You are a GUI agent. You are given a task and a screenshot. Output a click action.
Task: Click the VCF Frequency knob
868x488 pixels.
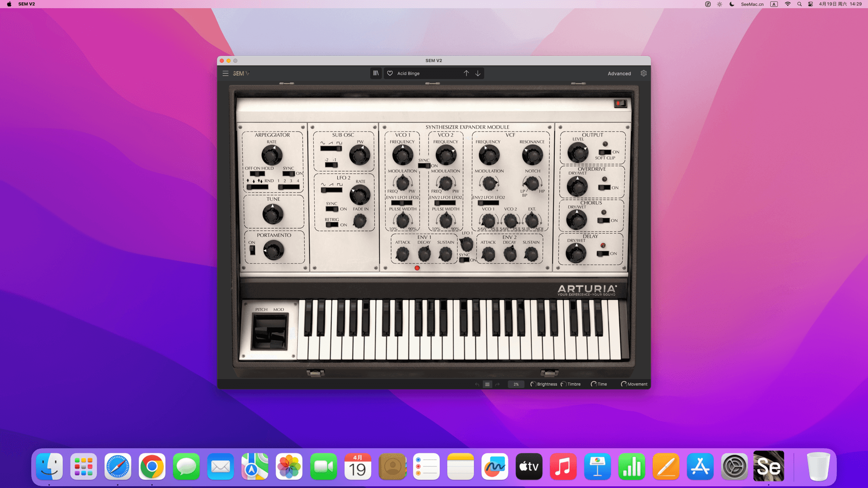(x=489, y=155)
